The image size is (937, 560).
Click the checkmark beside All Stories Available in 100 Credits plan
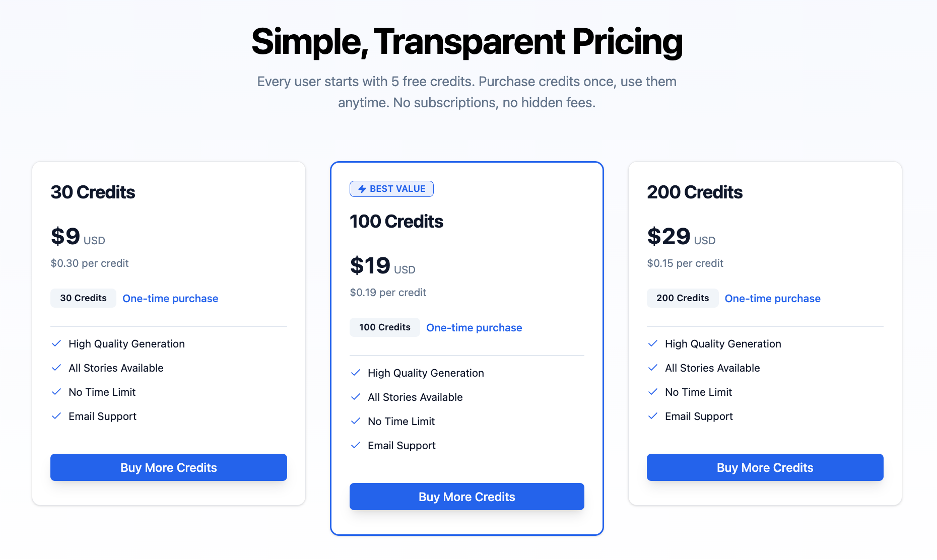(356, 397)
